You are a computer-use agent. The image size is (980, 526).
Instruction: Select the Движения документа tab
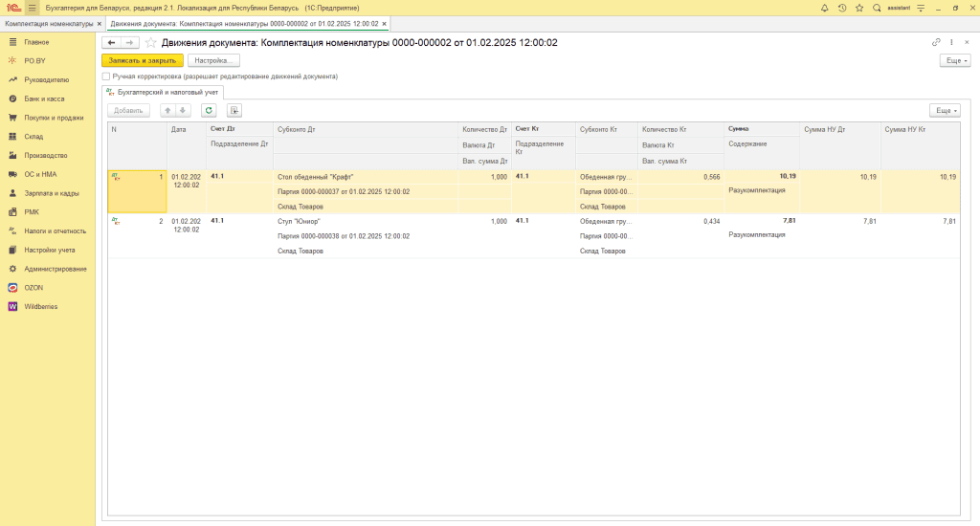pyautogui.click(x=244, y=24)
